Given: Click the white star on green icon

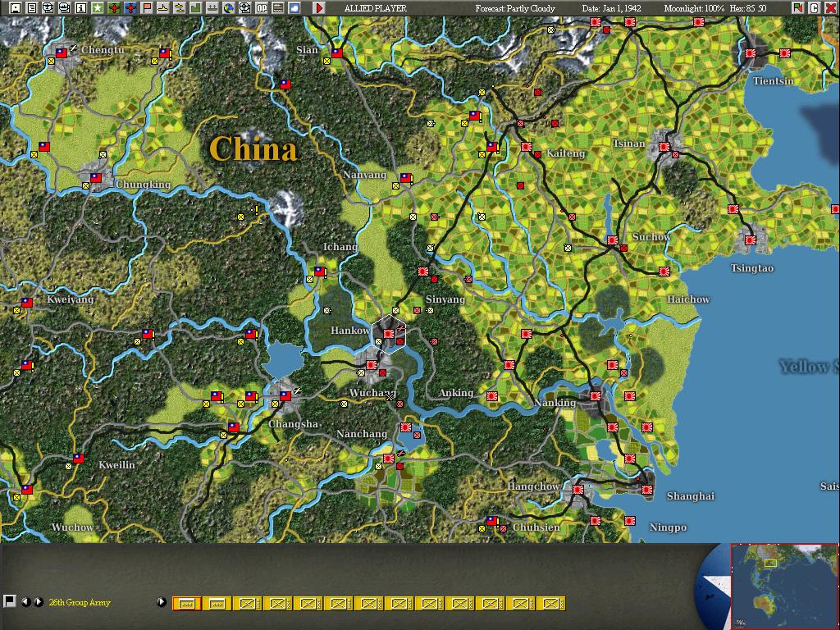Looking at the screenshot, I should 97,7.
